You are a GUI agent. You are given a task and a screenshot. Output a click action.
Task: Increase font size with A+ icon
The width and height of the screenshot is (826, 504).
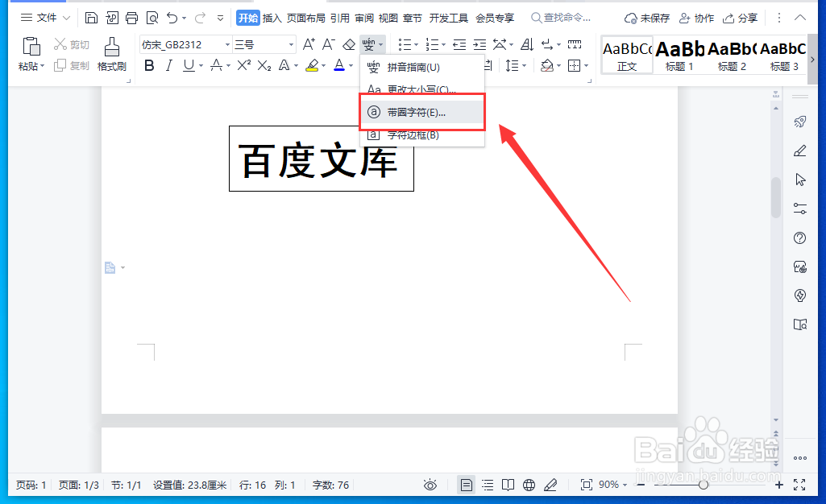(x=309, y=44)
